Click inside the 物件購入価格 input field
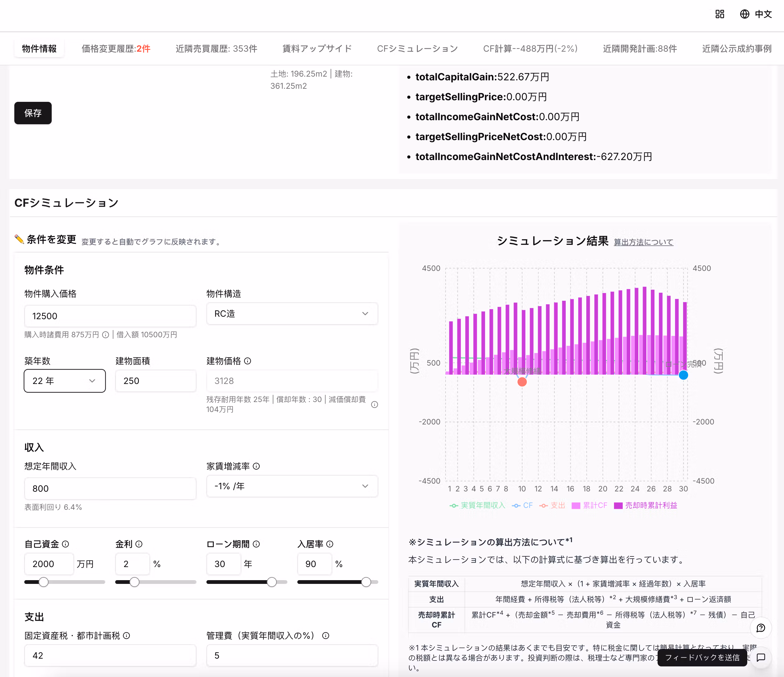784x677 pixels. click(x=110, y=315)
